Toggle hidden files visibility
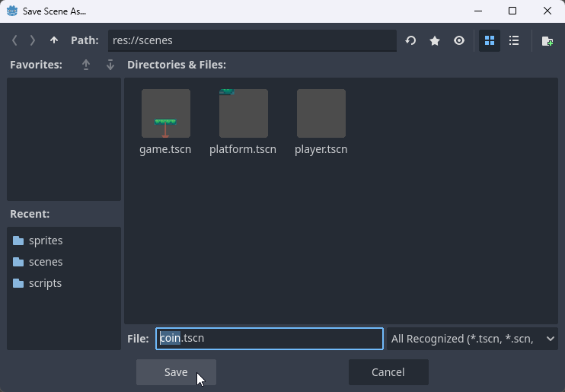565x392 pixels. [x=459, y=40]
